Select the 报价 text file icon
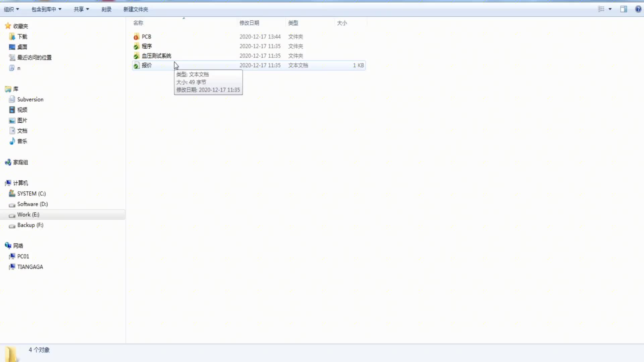 [x=136, y=65]
